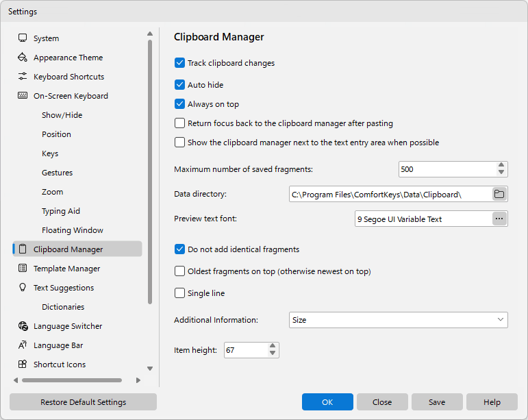Click the System monitor icon
This screenshot has height=420, width=528.
23,38
